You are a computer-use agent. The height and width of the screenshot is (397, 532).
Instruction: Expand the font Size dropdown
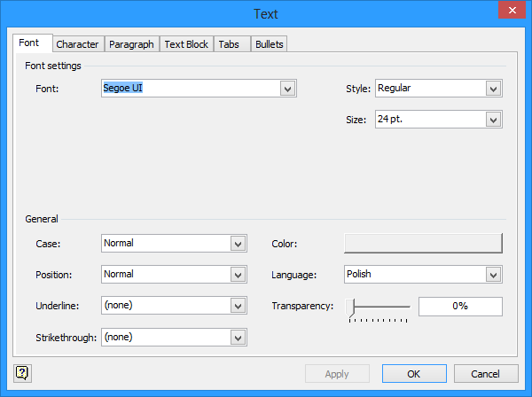[494, 120]
